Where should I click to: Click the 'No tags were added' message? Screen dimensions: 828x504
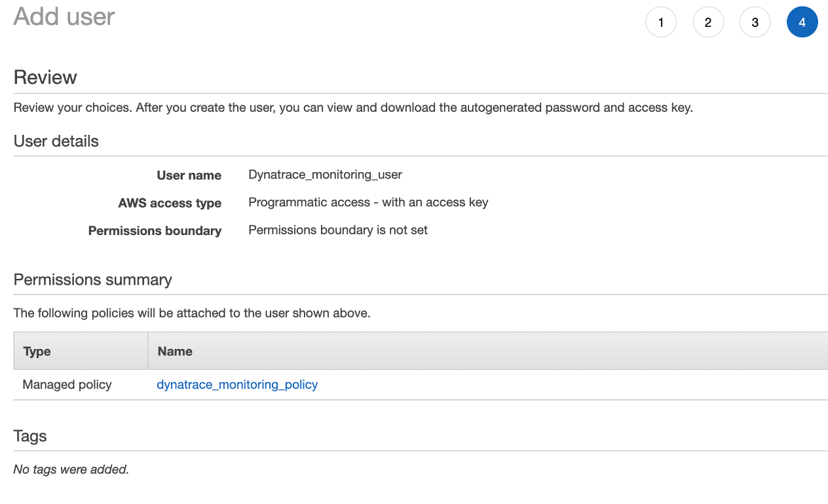tap(71, 469)
